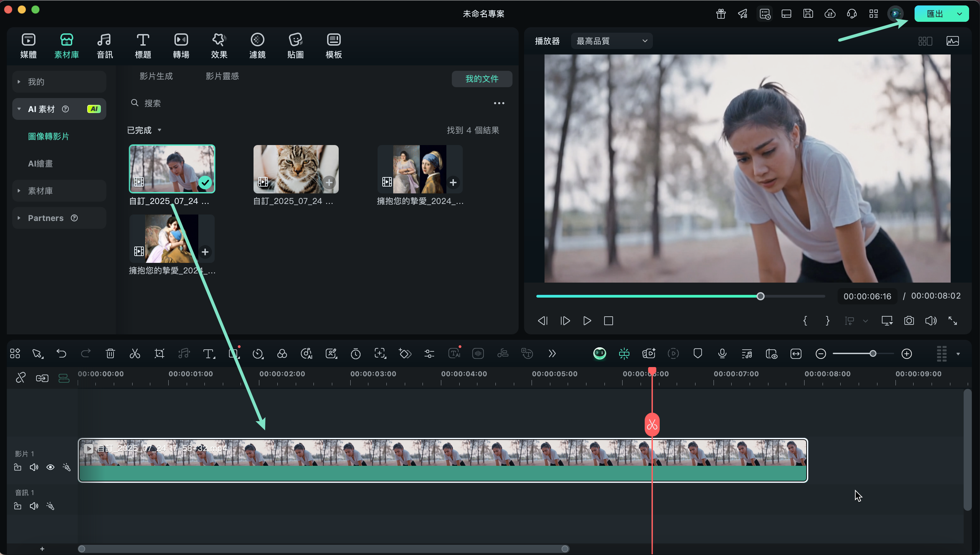Viewport: 980px width, 555px height.
Task: Open the gift icon in title bar
Action: tap(721, 14)
